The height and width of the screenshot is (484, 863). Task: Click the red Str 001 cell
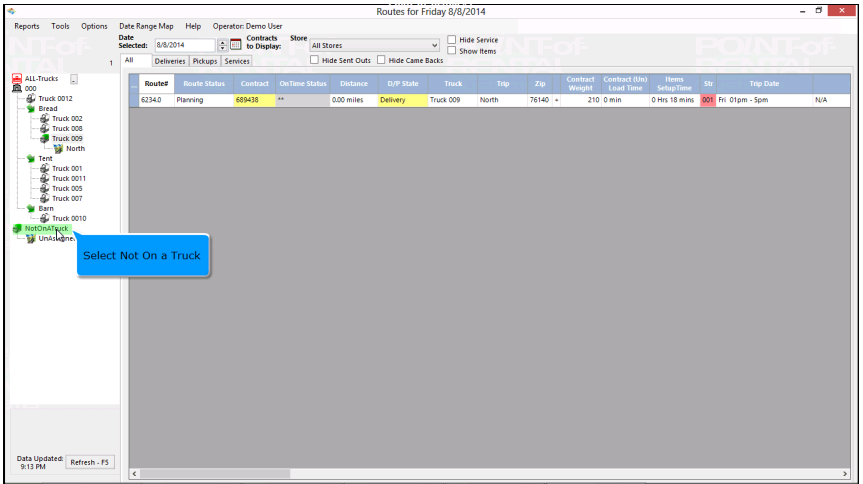click(x=708, y=101)
